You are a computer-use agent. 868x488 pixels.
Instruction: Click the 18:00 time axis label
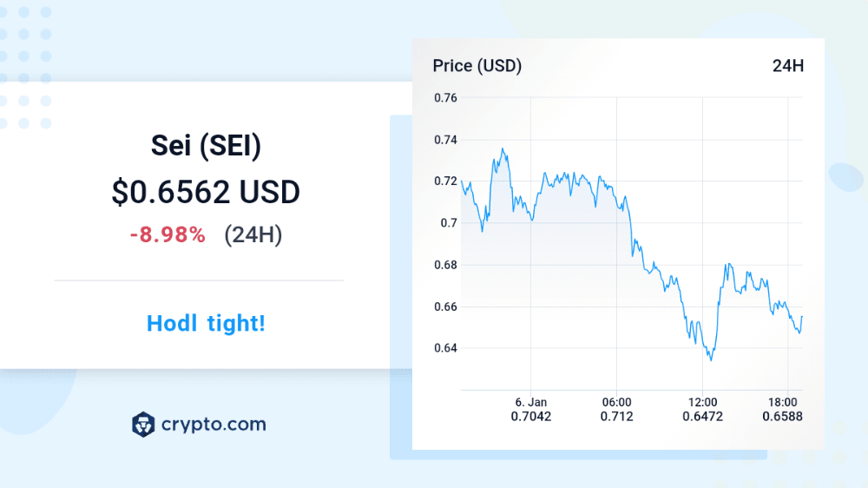point(783,402)
